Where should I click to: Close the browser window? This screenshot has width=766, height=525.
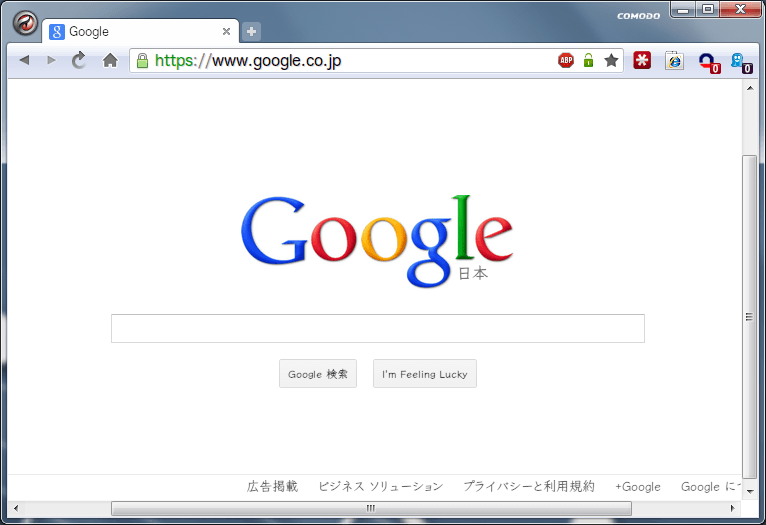pos(740,9)
